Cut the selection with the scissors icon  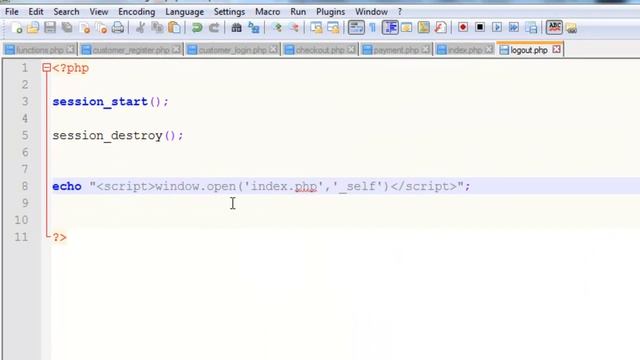coord(140,28)
